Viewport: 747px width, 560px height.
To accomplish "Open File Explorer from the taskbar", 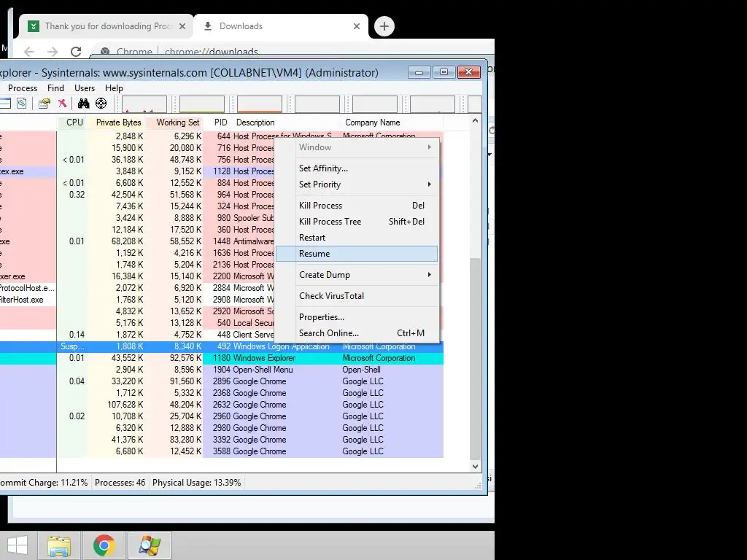I will (59, 545).
